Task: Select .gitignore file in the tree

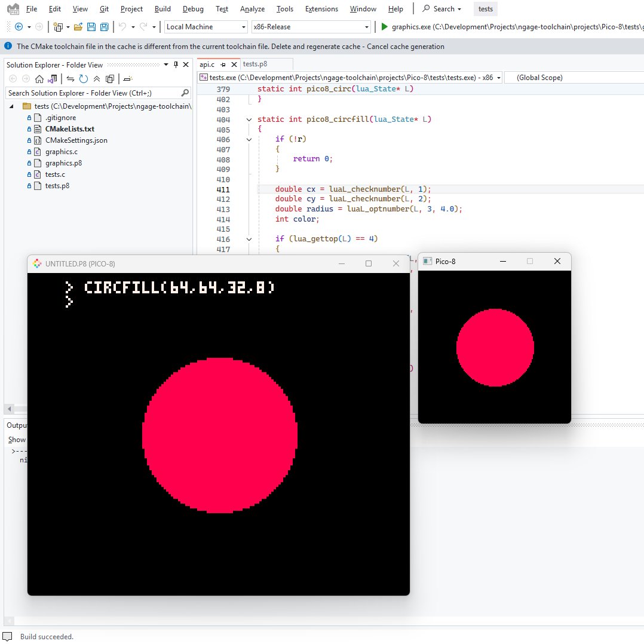Action: (61, 118)
